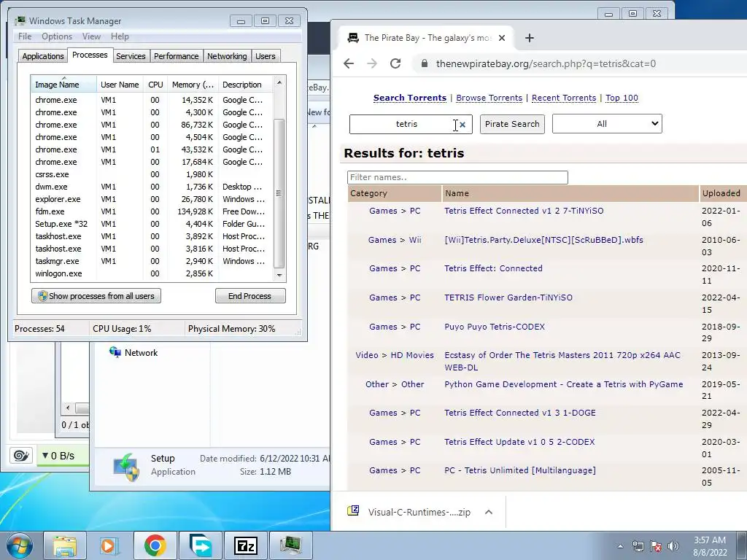Click the Chrome forward arrow
The height and width of the screenshot is (560, 747).
tap(372, 63)
